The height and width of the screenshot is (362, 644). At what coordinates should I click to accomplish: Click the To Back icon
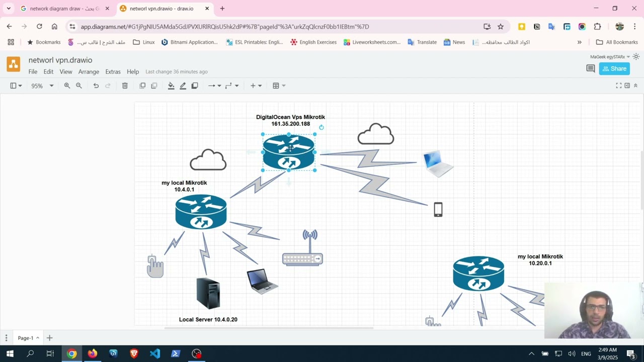tap(154, 86)
